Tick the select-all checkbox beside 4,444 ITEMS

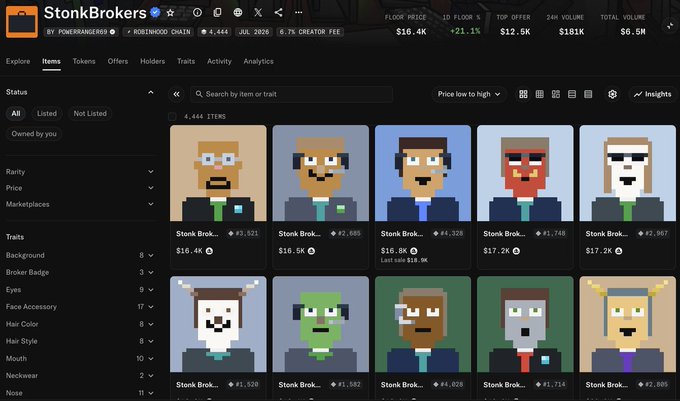[172, 117]
